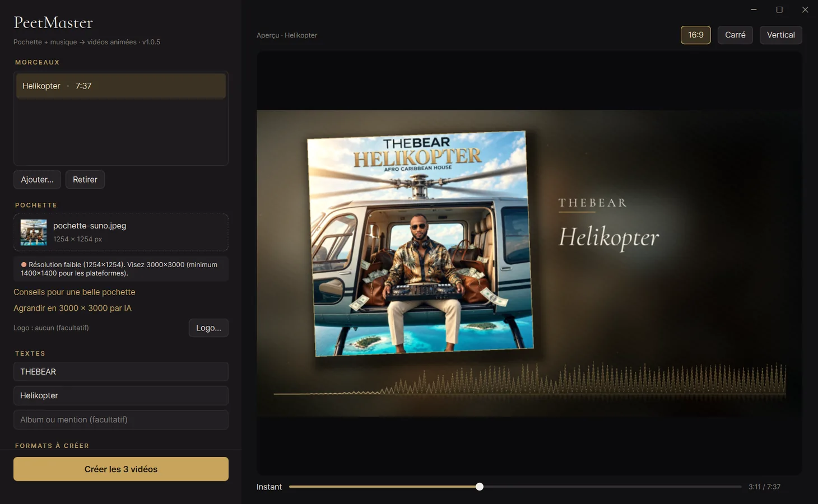Click the album cover in preview

click(x=420, y=244)
